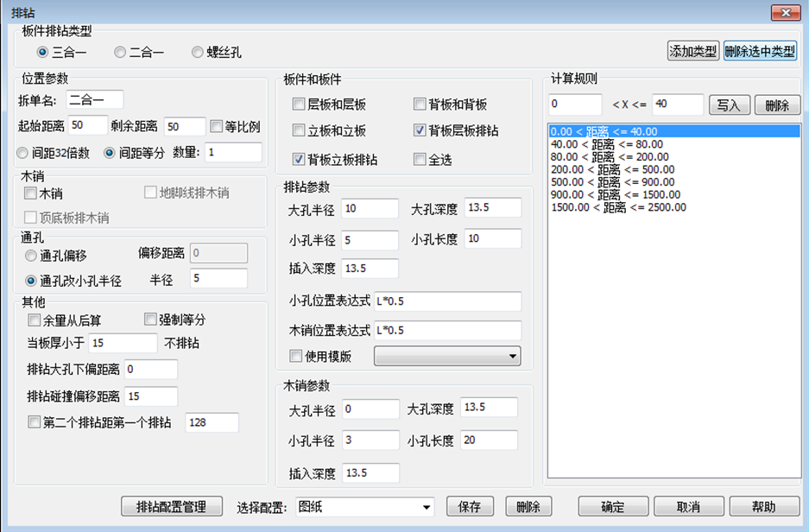
Task: Click 排钻参数 大孔深度 field
Action: (493, 207)
